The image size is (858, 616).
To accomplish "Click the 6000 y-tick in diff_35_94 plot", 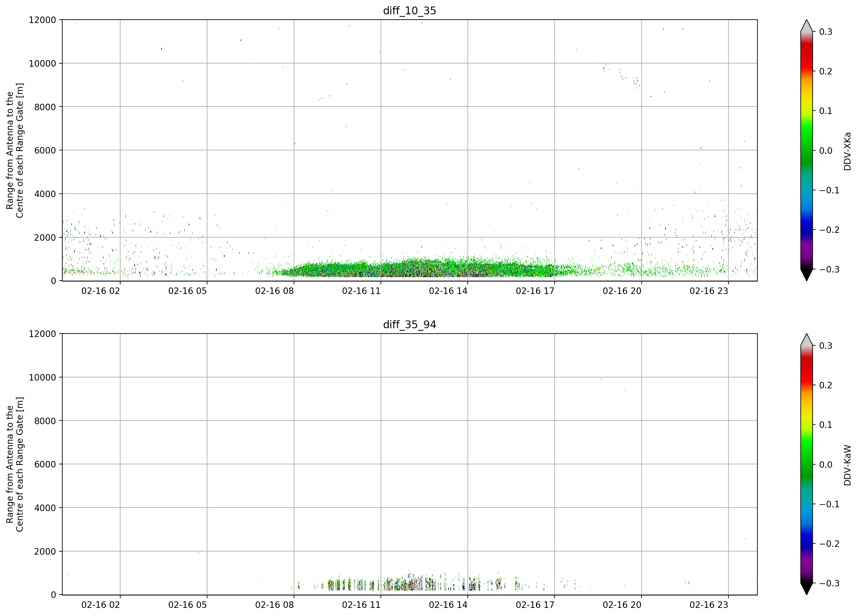I will pos(45,464).
